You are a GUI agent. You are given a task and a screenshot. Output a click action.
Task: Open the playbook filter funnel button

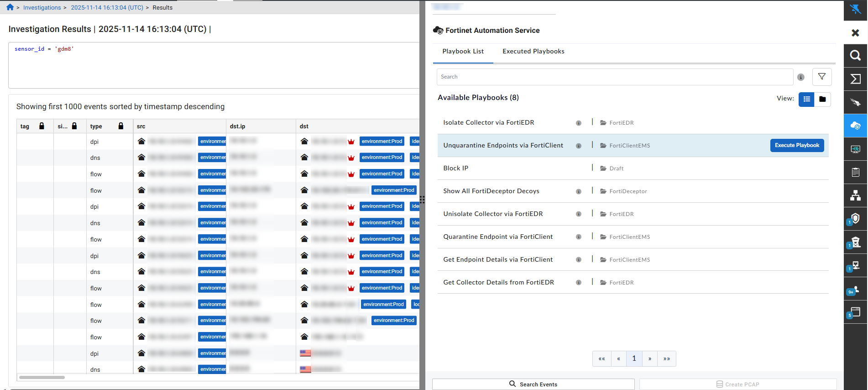(x=821, y=77)
